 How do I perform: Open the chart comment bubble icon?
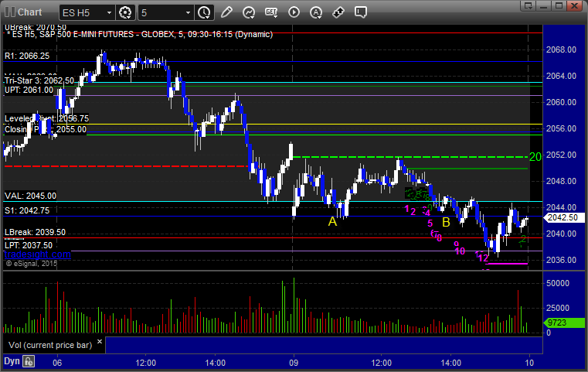click(x=361, y=12)
